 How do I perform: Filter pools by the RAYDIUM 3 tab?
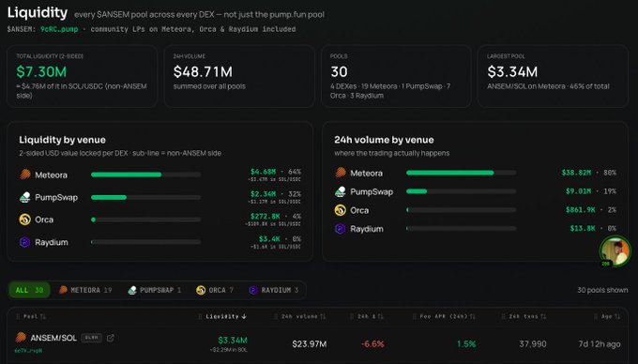(x=274, y=290)
